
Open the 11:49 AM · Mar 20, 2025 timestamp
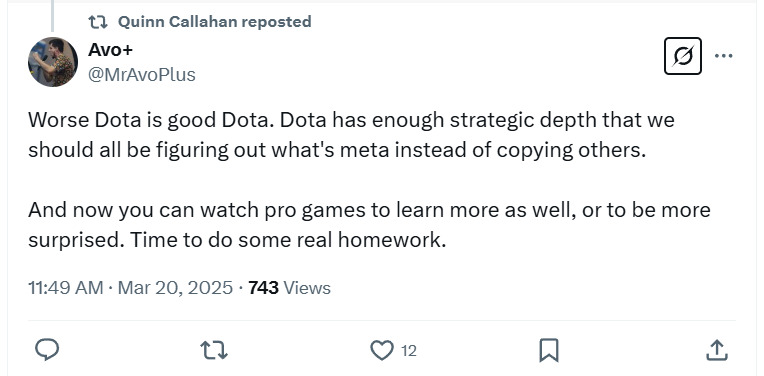(x=131, y=288)
